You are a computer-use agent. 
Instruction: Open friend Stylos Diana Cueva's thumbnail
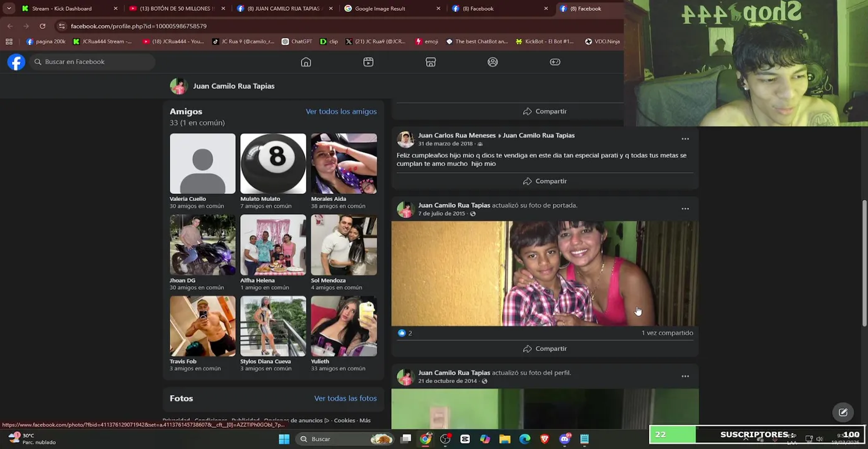pyautogui.click(x=273, y=326)
